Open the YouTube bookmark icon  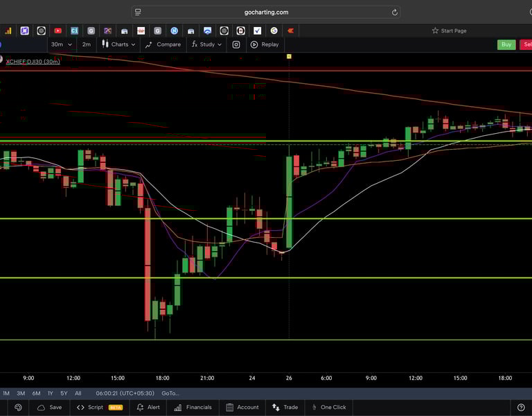57,31
